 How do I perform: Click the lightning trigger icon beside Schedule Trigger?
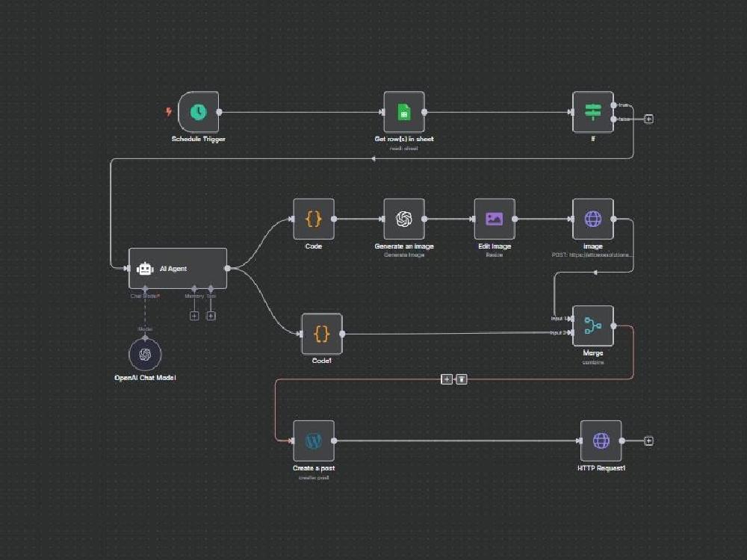(x=169, y=112)
